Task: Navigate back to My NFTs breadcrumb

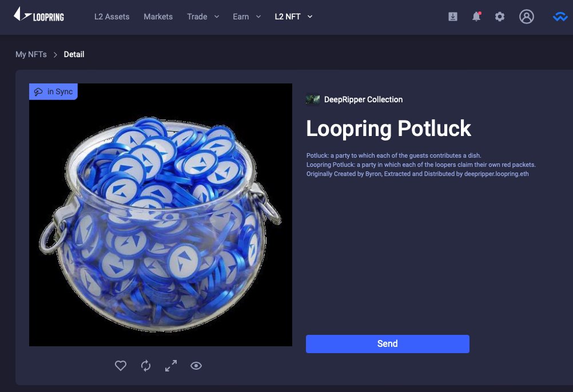Action: pos(31,54)
